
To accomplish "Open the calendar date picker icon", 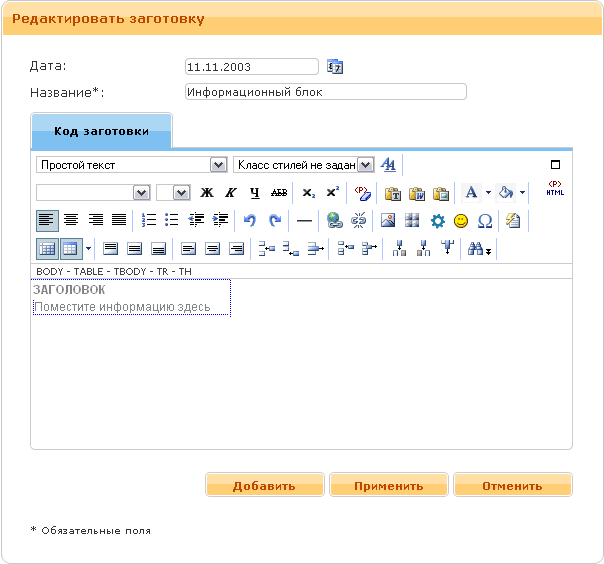I will coord(336,67).
